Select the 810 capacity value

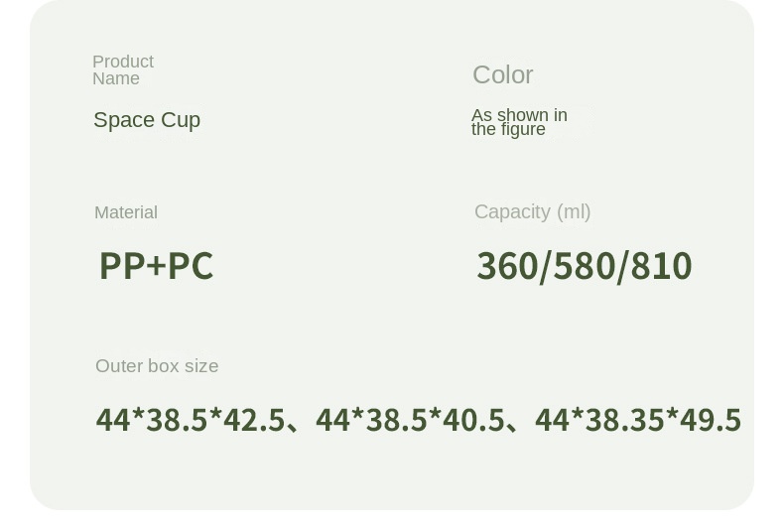pos(661,266)
